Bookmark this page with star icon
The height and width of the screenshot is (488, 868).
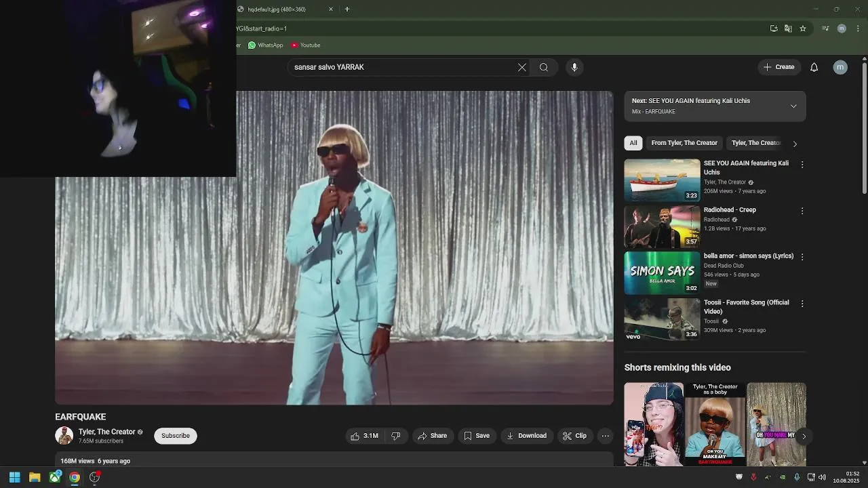(803, 28)
